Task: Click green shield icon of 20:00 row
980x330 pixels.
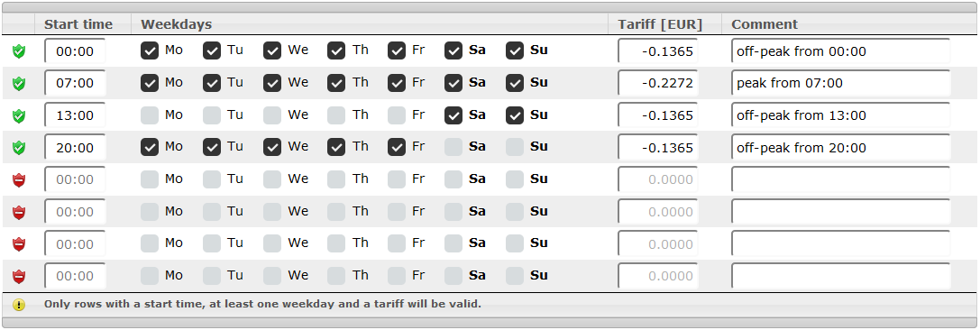Action: pyautogui.click(x=19, y=148)
